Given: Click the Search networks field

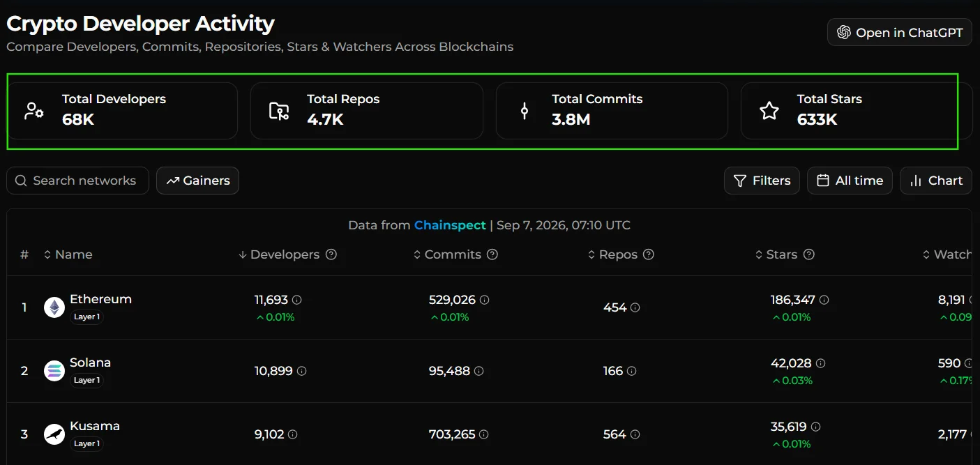Looking at the screenshot, I should pos(77,181).
